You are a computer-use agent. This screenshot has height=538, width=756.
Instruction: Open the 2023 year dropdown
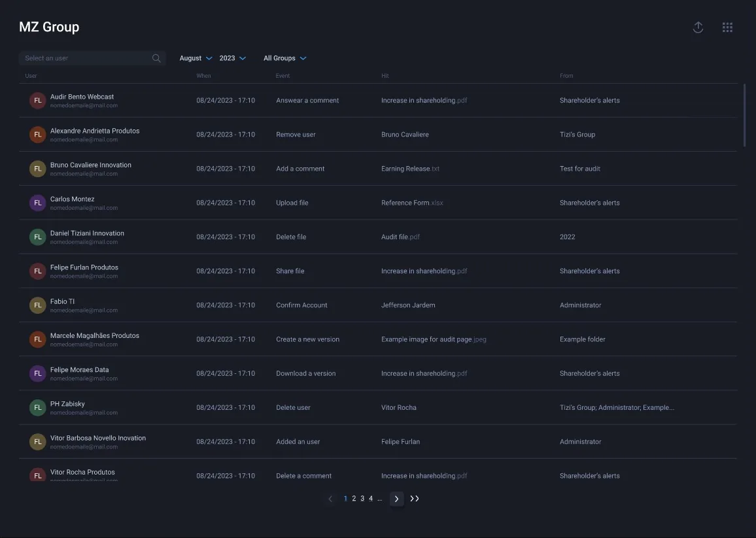click(x=232, y=58)
